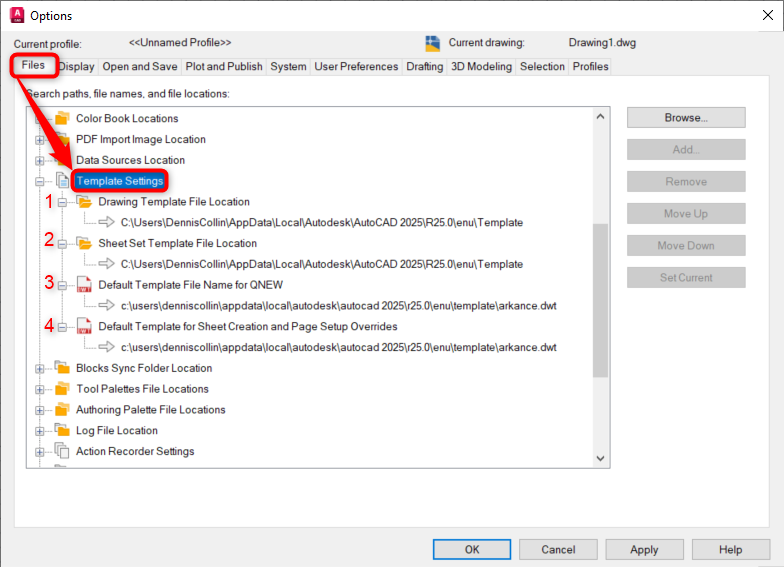Select Sheet Set Template File Location item

point(178,244)
